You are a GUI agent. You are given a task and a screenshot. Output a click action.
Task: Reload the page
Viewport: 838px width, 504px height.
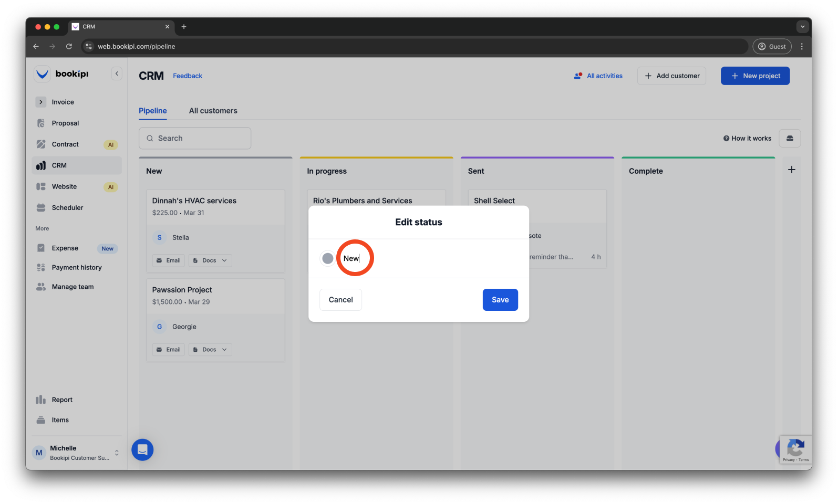69,47
